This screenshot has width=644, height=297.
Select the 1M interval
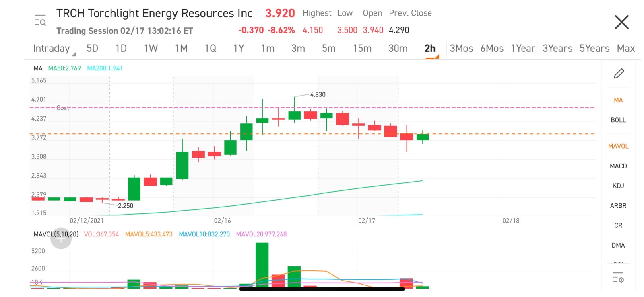pyautogui.click(x=181, y=49)
